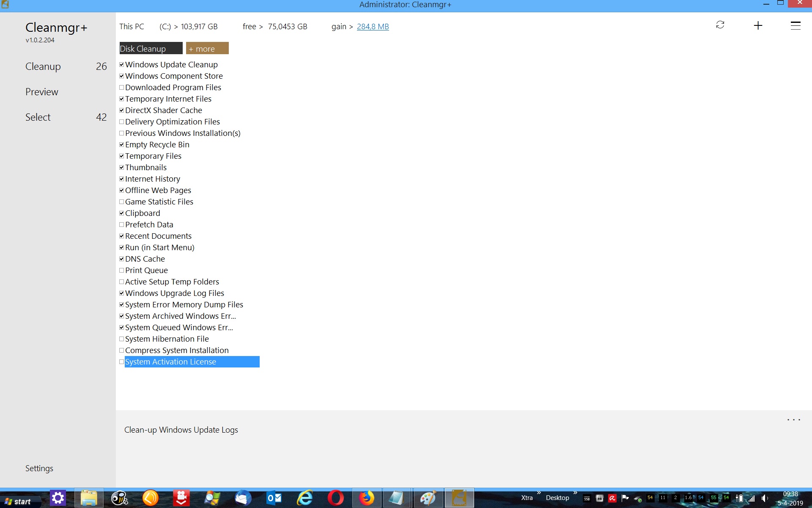The width and height of the screenshot is (812, 508).
Task: Open Preview in sidebar
Action: 42,92
